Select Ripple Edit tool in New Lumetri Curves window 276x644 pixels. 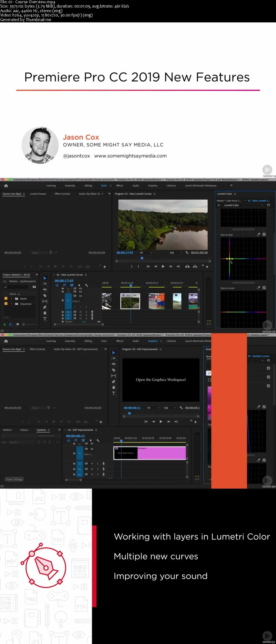45,289
